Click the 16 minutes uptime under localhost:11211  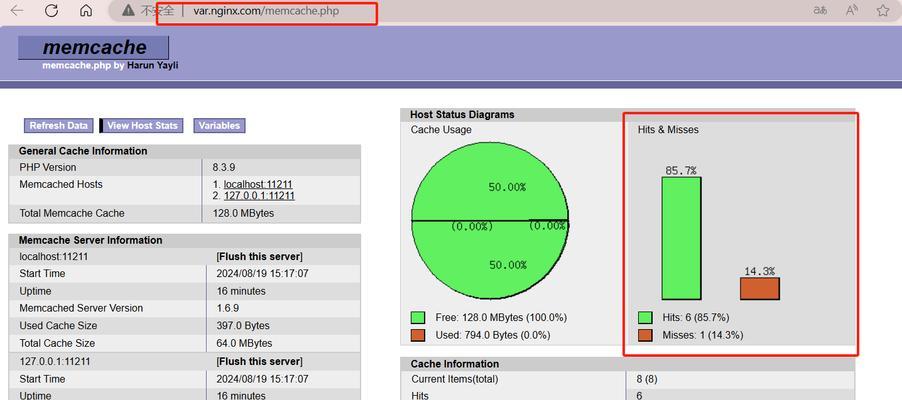pyautogui.click(x=241, y=291)
